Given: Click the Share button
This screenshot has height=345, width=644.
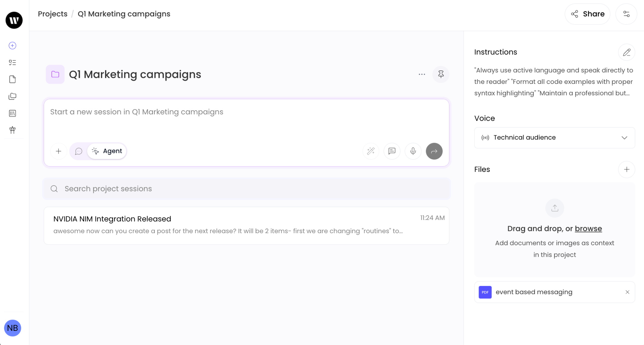Looking at the screenshot, I should coord(587,14).
